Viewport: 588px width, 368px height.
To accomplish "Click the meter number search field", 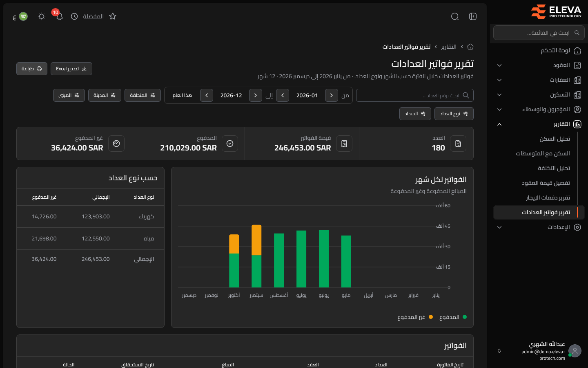I will 415,95.
